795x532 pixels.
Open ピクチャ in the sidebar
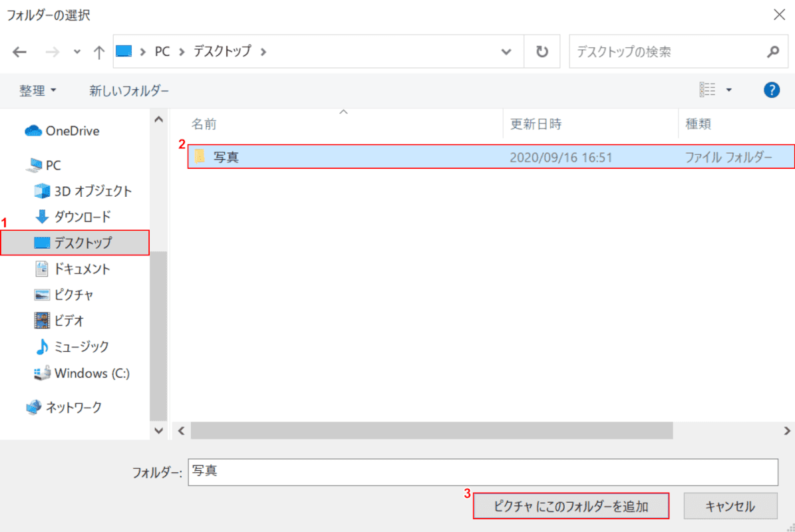[74, 295]
